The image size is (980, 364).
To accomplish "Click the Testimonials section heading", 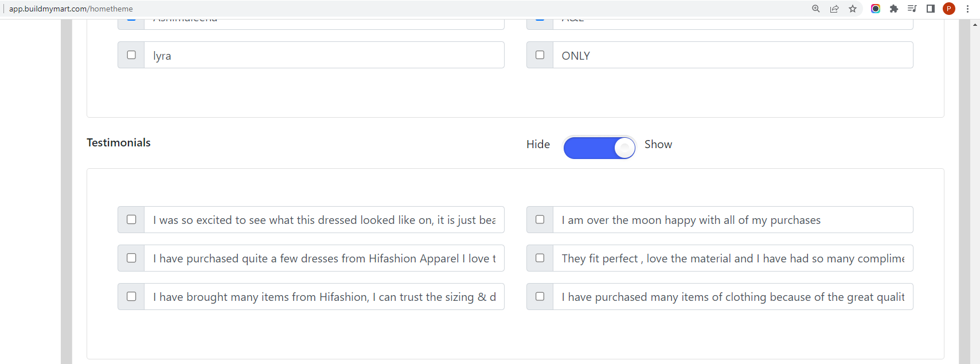I will 119,142.
